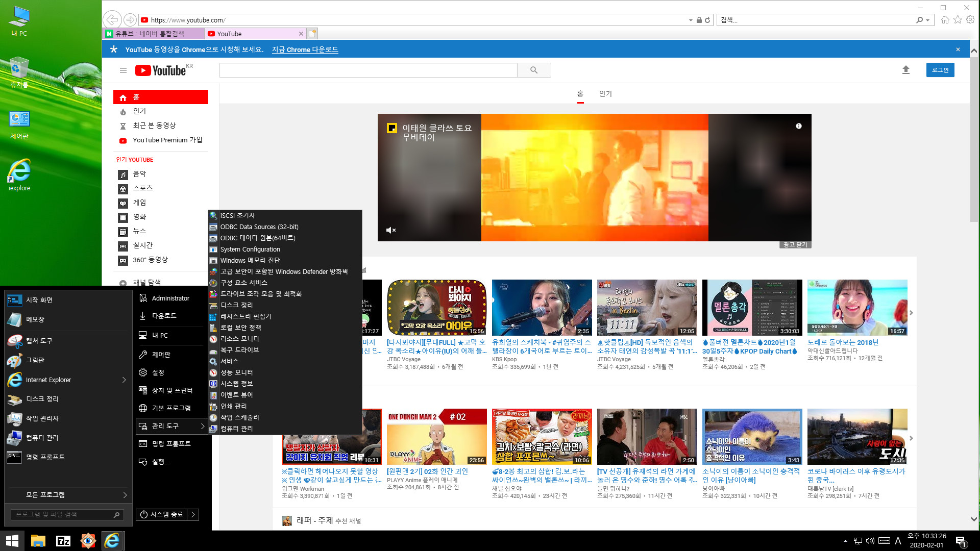Open 이벤트 뷰어 from admin tools
The width and height of the screenshot is (980, 551).
285,395
